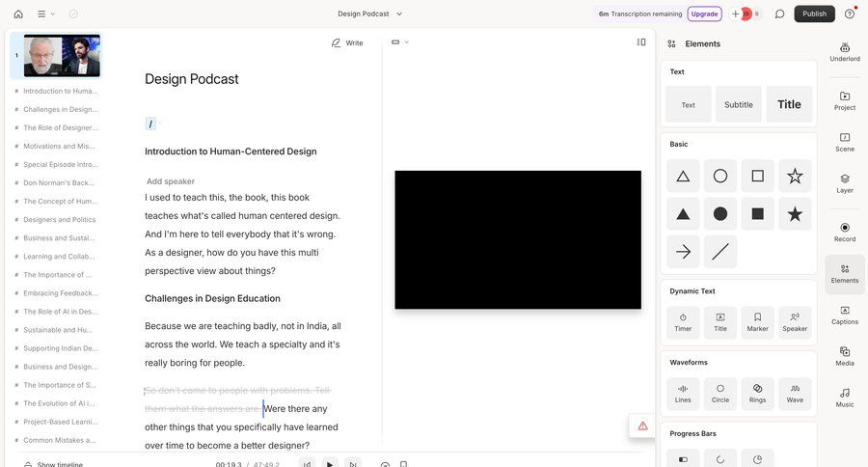Go to the home screen icon
868x467 pixels.
pyautogui.click(x=18, y=14)
